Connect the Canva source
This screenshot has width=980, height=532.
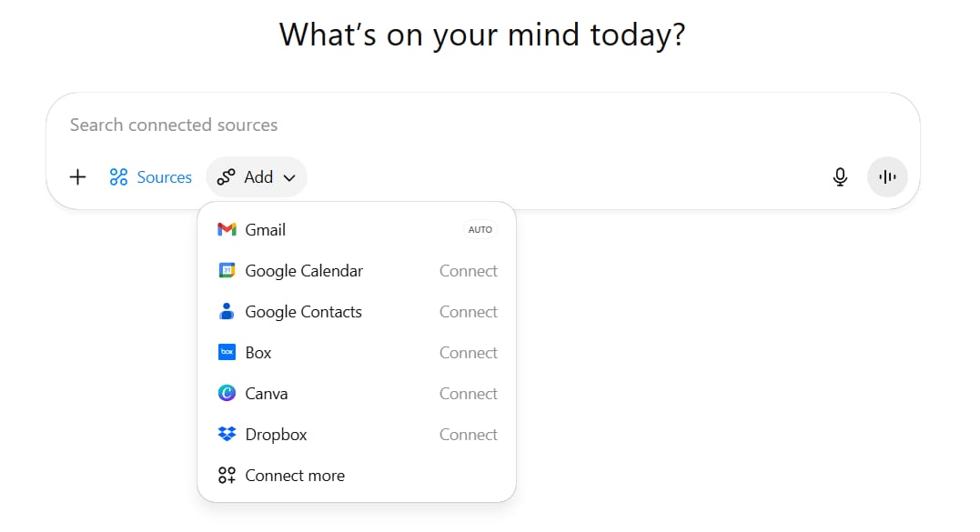pyautogui.click(x=468, y=394)
